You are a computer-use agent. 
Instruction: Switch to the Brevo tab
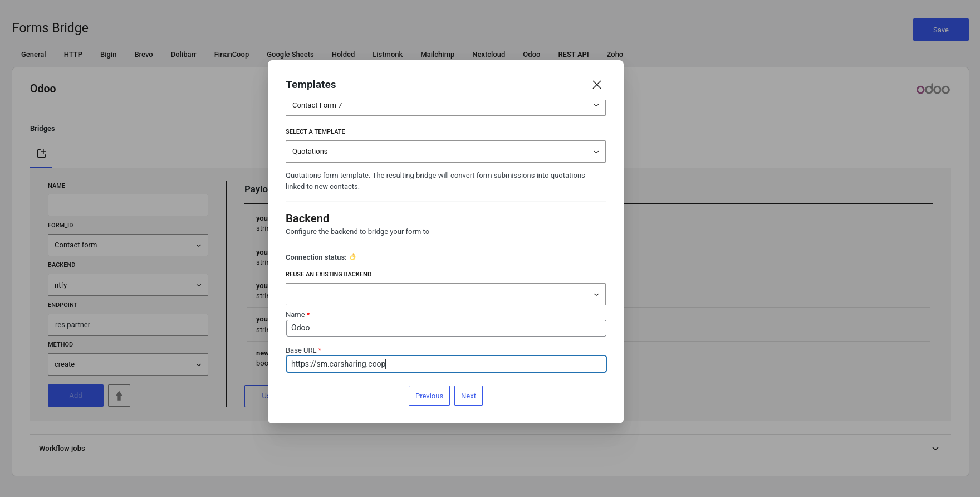pos(144,55)
